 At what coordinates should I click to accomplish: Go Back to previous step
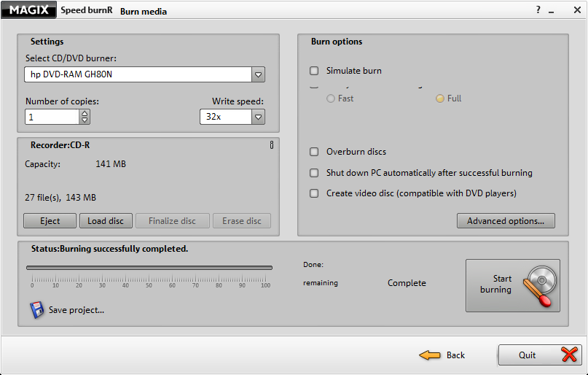click(x=455, y=355)
